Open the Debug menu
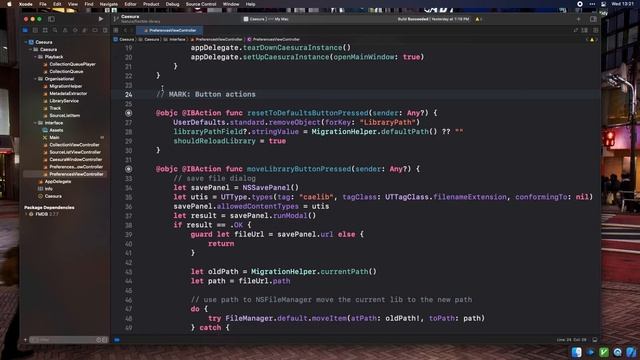Viewport: 640px width, 360px height. [172, 4]
